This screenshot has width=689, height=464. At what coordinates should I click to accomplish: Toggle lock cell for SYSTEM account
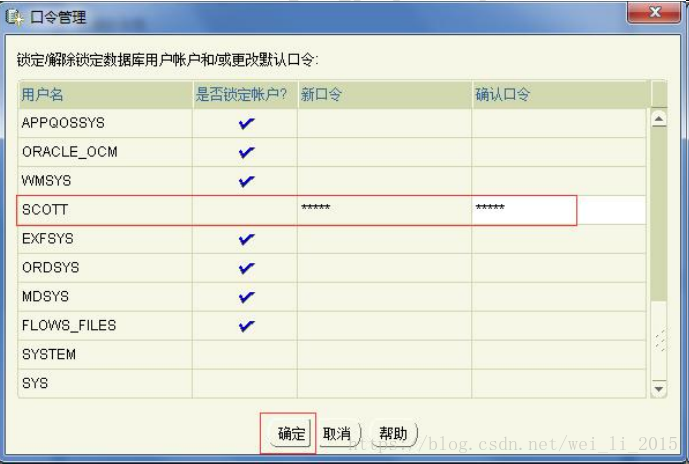point(245,355)
